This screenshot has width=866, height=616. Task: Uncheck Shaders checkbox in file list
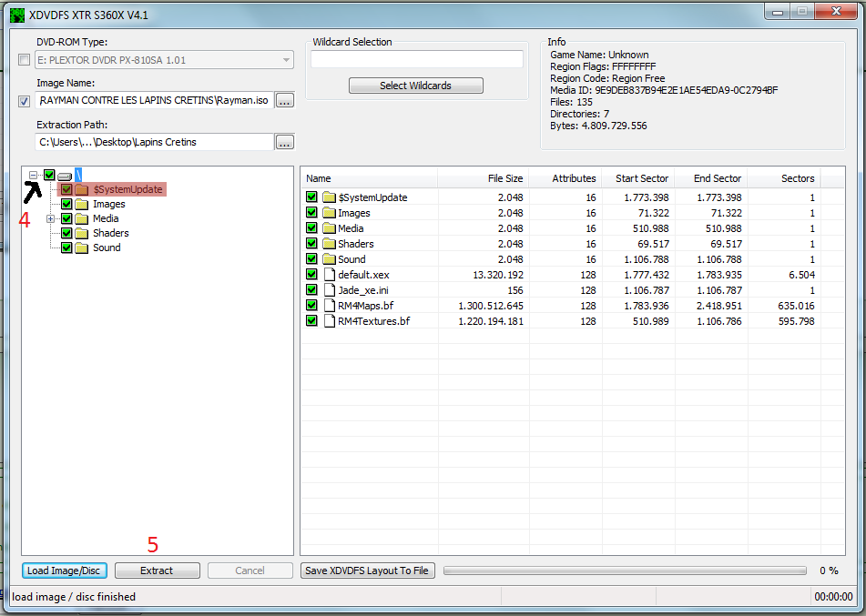[x=311, y=244]
